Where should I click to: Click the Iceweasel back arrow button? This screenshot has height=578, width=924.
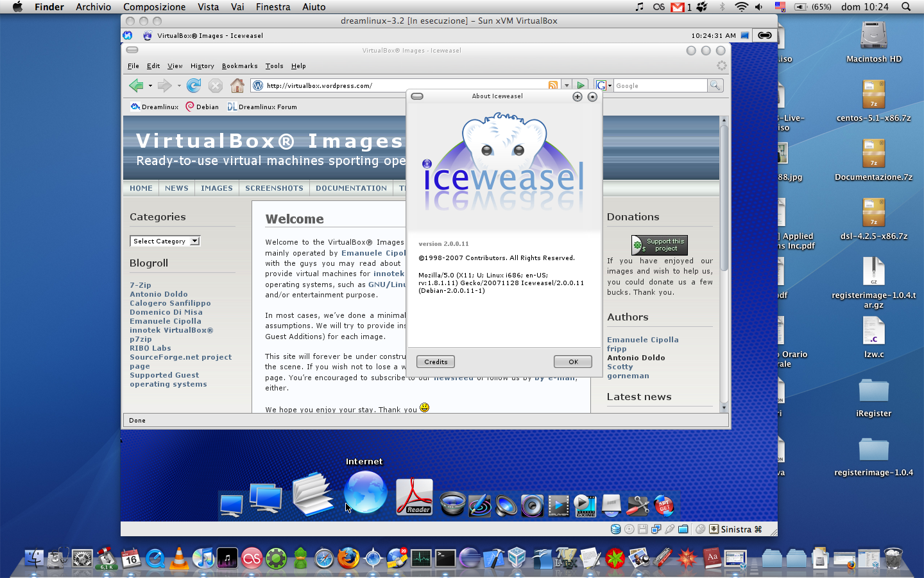click(135, 85)
